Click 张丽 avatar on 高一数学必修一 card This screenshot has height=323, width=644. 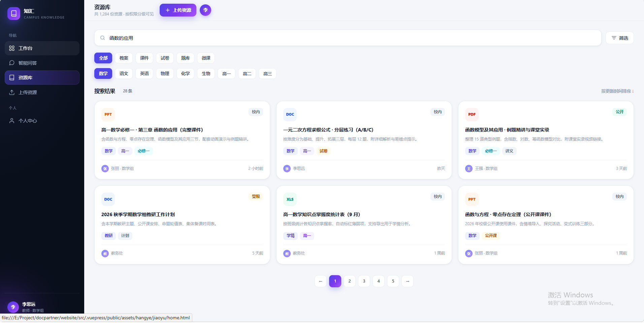pyautogui.click(x=105, y=169)
